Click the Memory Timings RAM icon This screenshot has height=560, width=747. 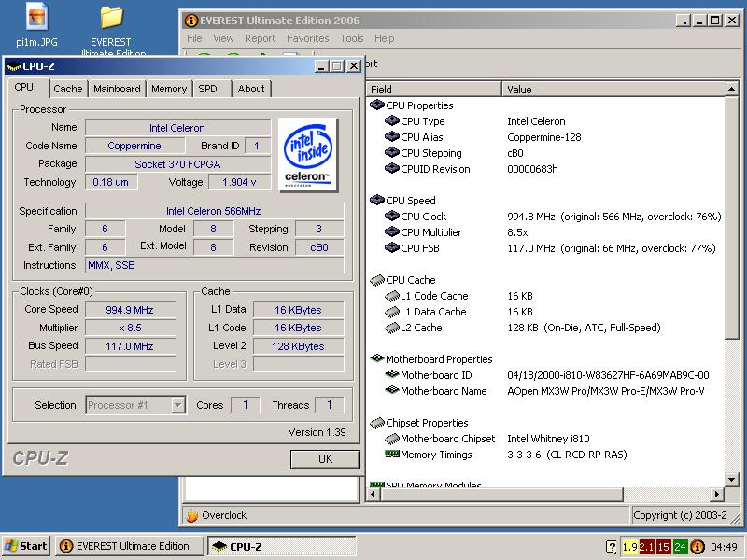pyautogui.click(x=391, y=454)
